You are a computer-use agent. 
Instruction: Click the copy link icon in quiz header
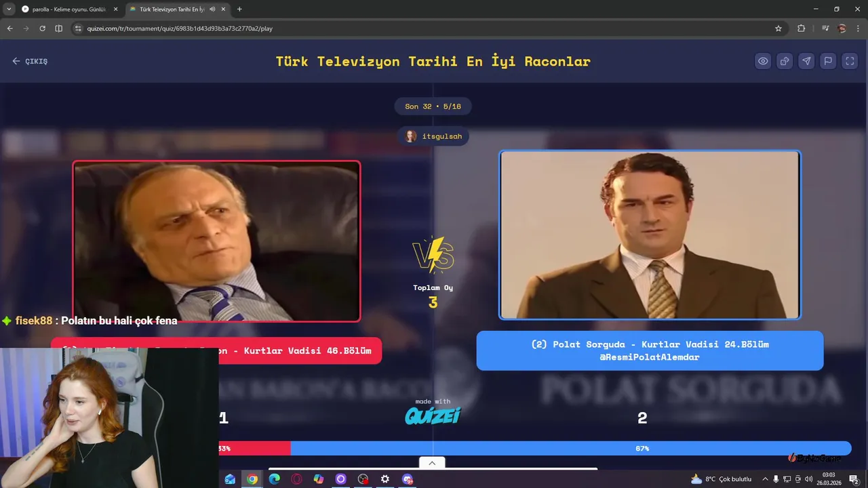pyautogui.click(x=785, y=61)
